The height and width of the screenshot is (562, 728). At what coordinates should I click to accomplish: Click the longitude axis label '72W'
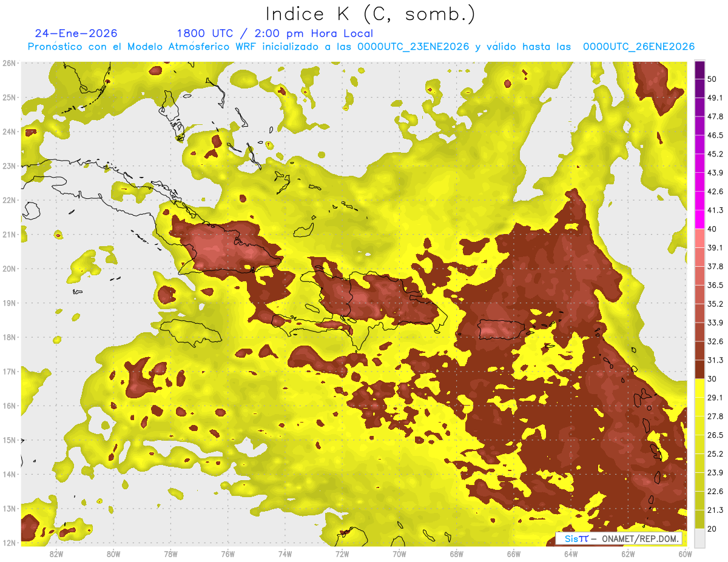coord(342,554)
